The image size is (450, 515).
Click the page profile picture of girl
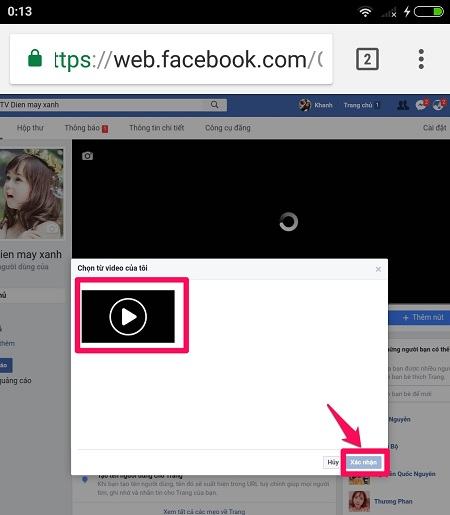(32, 194)
